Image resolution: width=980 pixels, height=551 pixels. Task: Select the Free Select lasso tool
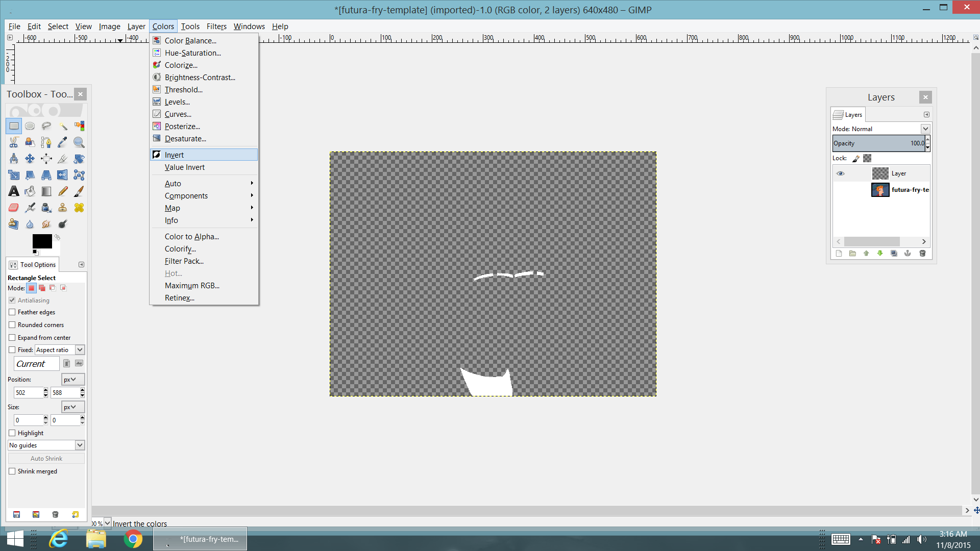coord(46,126)
